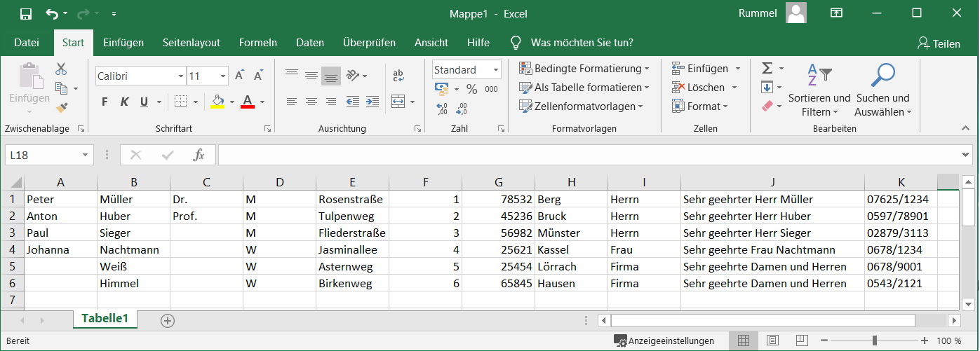Switch to the Formeln tab
This screenshot has width=980, height=351.
[x=258, y=43]
